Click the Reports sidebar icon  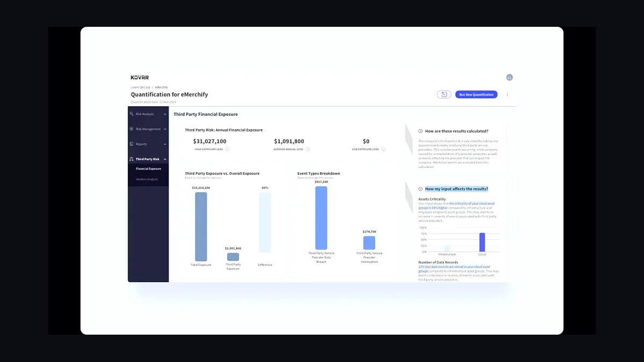[131, 144]
